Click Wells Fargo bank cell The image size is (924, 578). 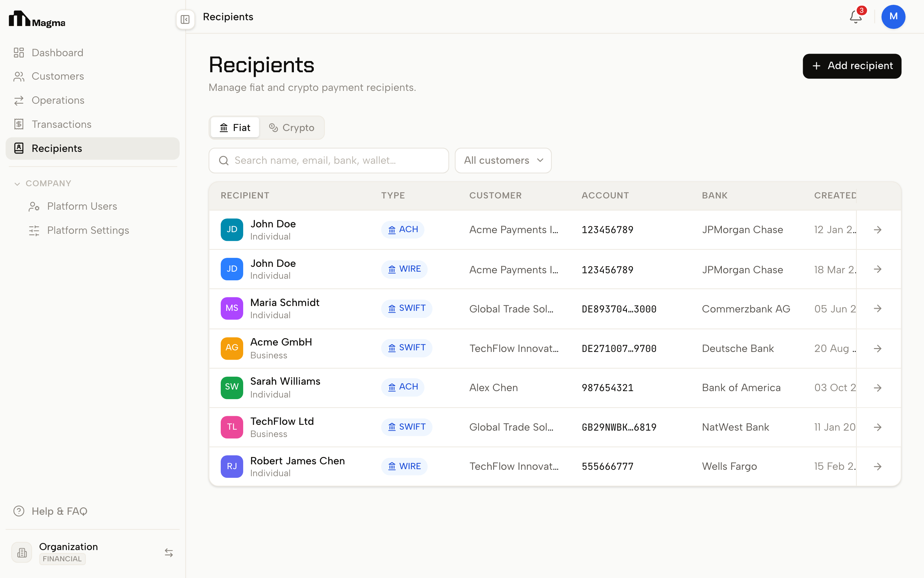click(x=729, y=466)
